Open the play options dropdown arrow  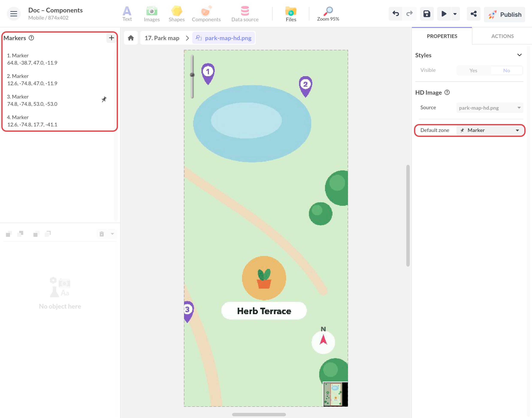pyautogui.click(x=455, y=14)
